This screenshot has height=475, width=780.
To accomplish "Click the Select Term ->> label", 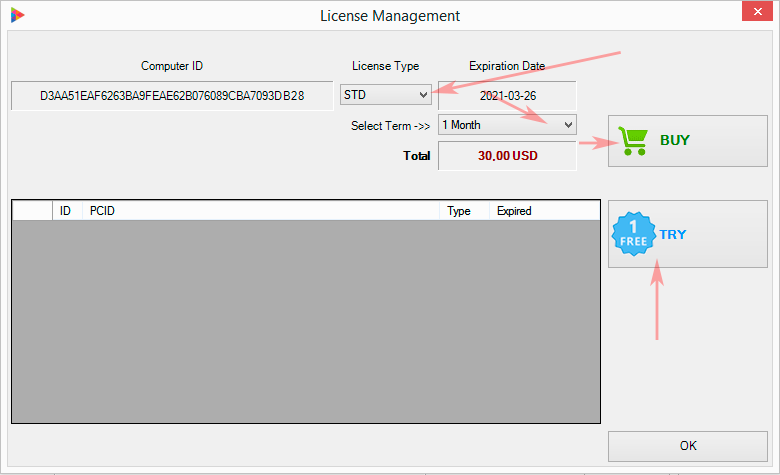I will 390,126.
